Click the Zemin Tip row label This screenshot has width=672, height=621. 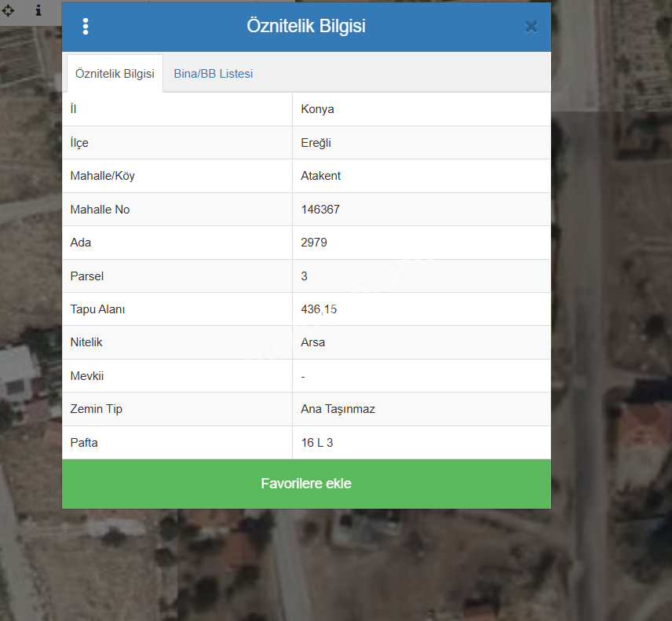pos(96,409)
